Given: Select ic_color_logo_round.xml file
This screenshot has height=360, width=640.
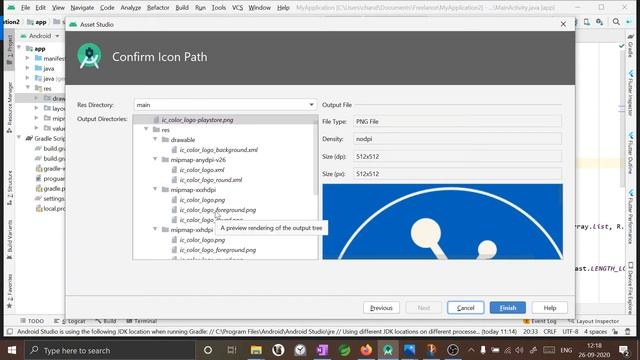Looking at the screenshot, I should 211,180.
